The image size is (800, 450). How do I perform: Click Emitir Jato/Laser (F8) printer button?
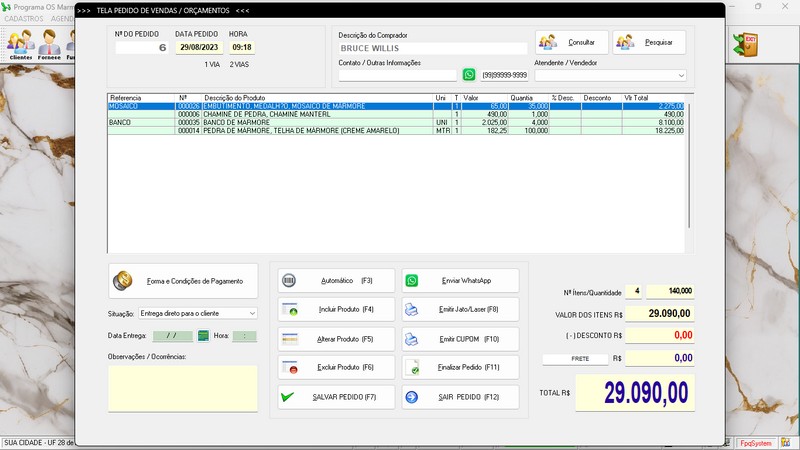point(461,310)
